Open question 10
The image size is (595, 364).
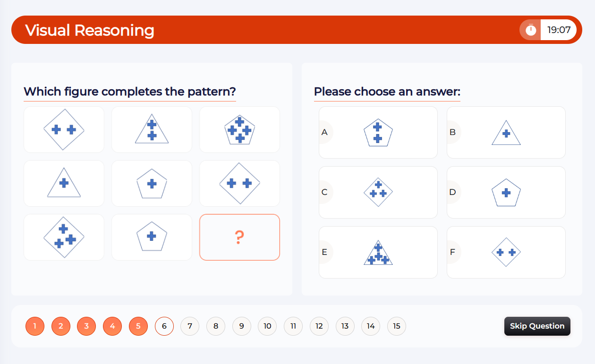[x=267, y=326]
